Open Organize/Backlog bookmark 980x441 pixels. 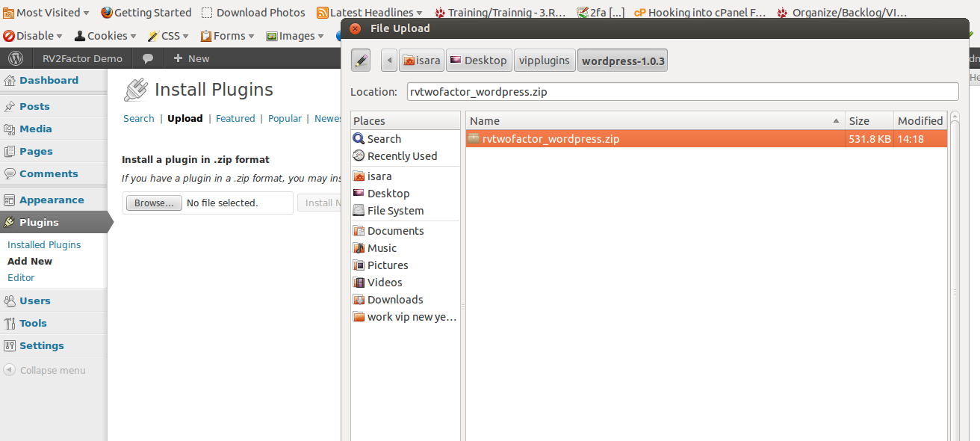click(842, 12)
